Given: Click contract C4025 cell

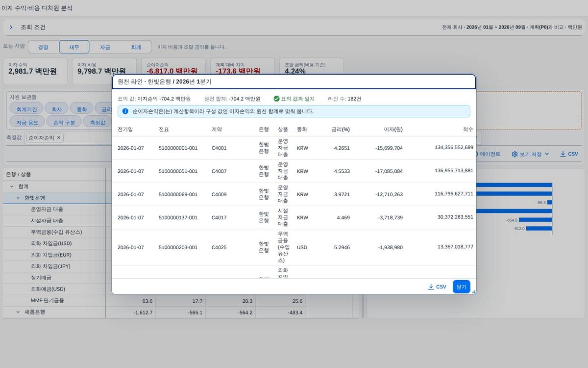Looking at the screenshot, I should click(x=219, y=247).
